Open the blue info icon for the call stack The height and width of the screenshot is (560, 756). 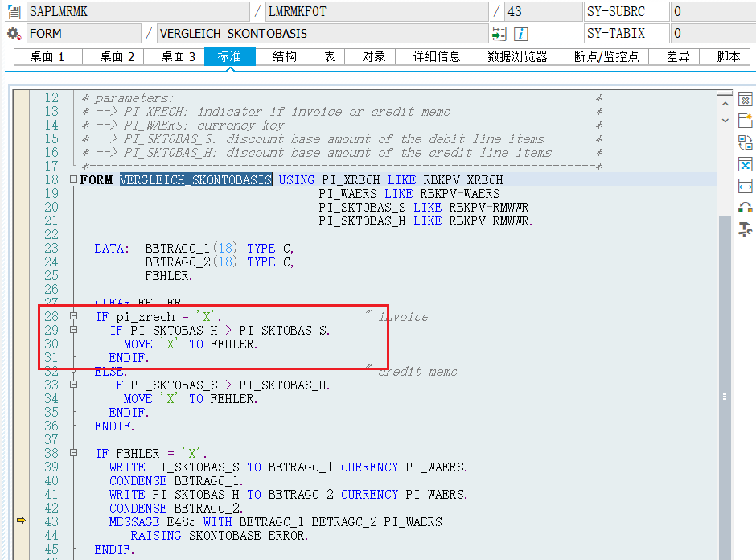click(520, 34)
